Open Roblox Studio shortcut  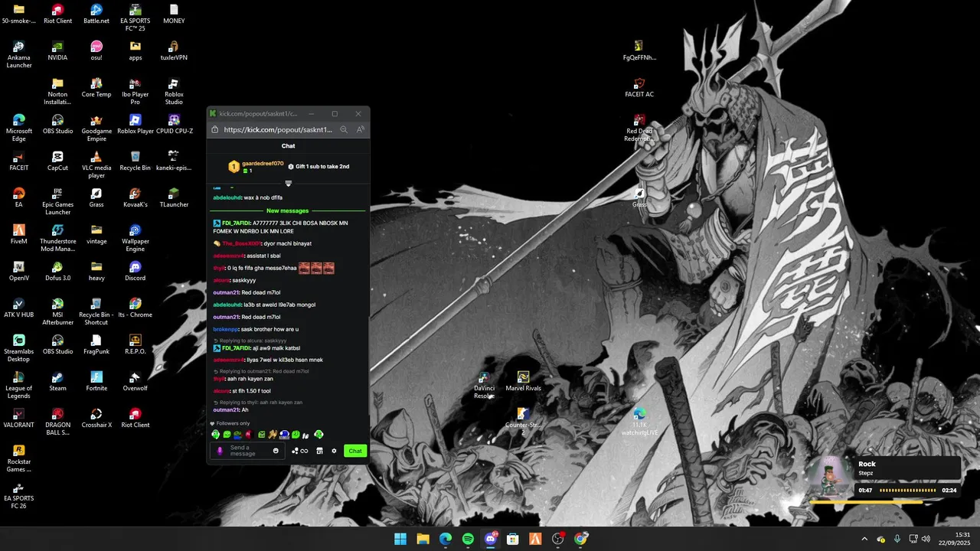[x=174, y=91]
